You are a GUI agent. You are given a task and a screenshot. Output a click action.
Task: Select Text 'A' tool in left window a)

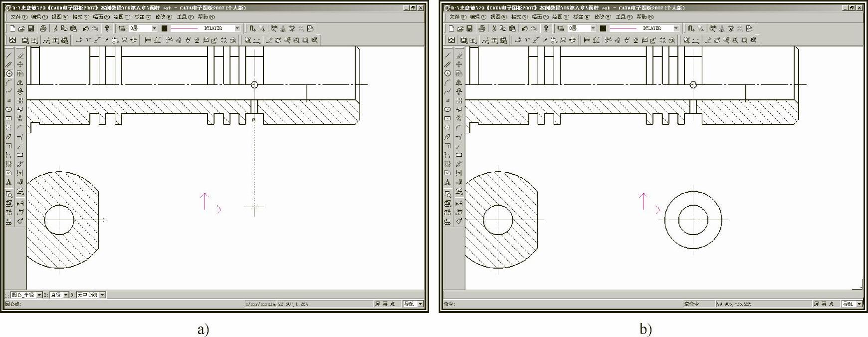point(9,182)
